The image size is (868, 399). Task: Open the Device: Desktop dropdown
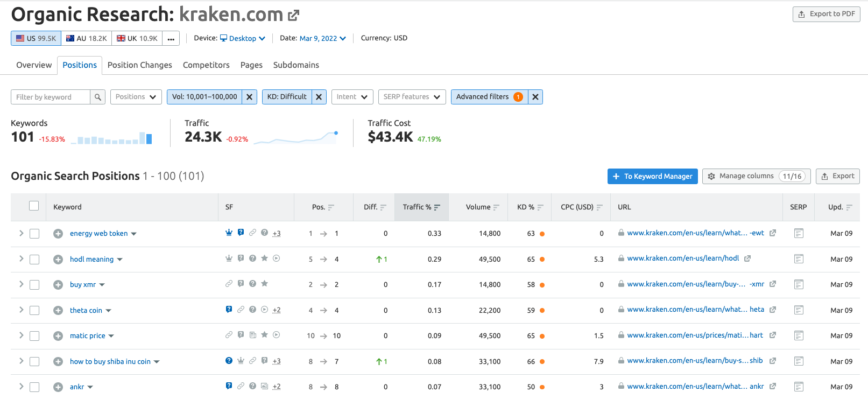[243, 38]
